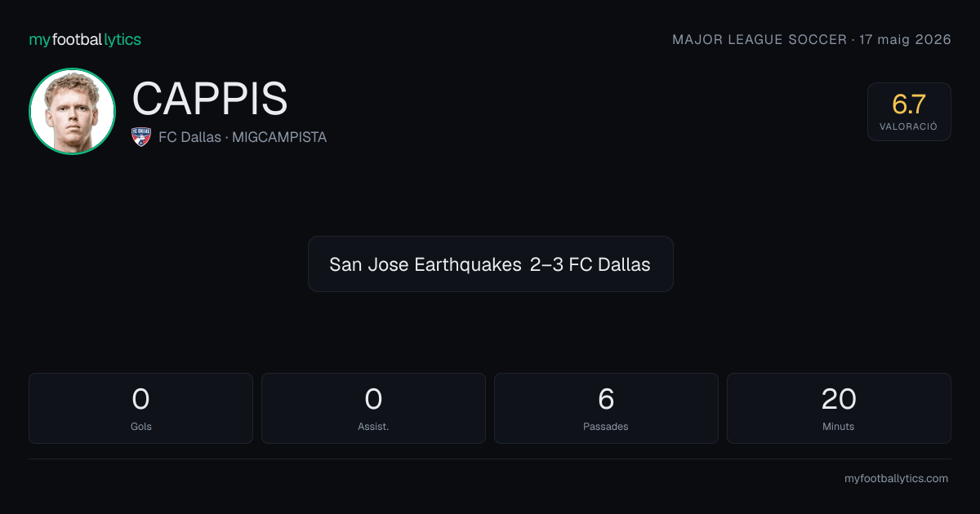The height and width of the screenshot is (514, 980).
Task: Select the 6.7 Valoració rating badge
Action: 909,112
